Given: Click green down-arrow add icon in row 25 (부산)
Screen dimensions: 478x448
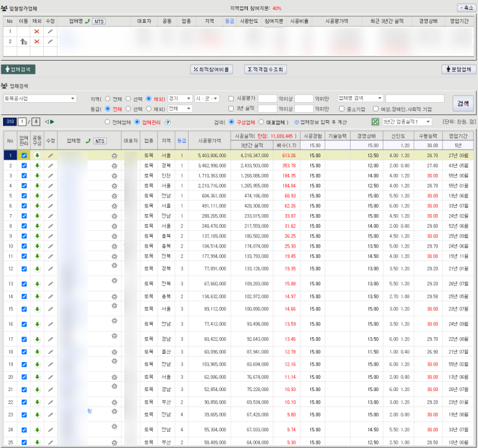Looking at the screenshot, I should click(x=37, y=442).
